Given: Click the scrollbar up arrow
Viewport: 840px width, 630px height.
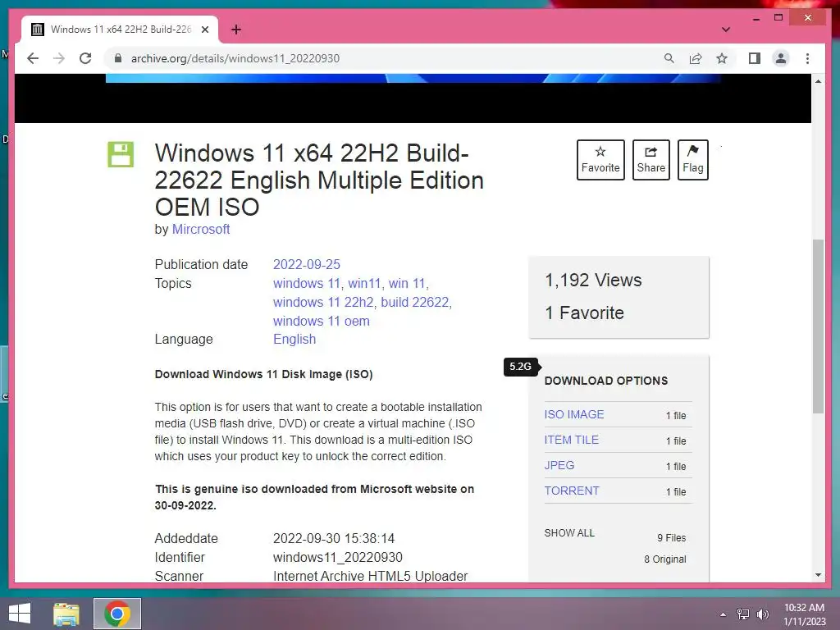Looking at the screenshot, I should click(x=818, y=81).
